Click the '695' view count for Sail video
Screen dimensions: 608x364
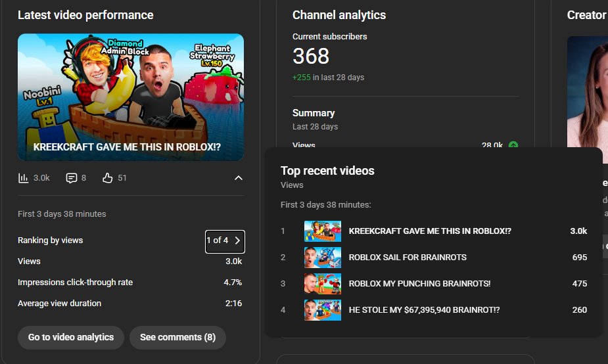tap(580, 258)
